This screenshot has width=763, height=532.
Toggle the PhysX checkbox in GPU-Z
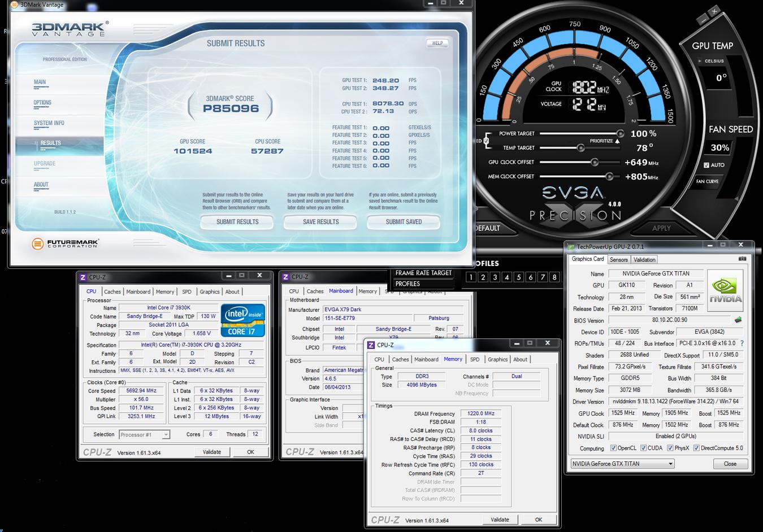(x=670, y=448)
